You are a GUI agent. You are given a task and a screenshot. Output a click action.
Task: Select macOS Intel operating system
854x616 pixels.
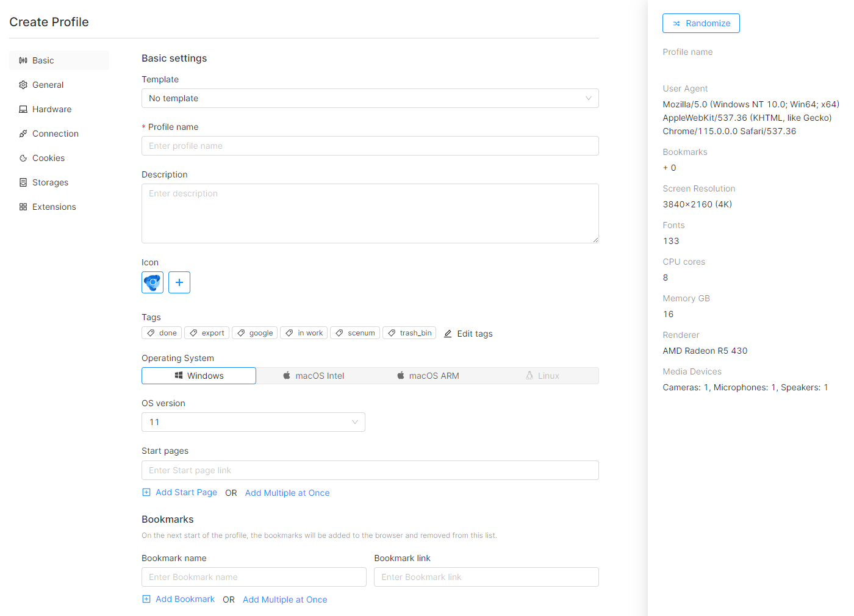coord(314,376)
